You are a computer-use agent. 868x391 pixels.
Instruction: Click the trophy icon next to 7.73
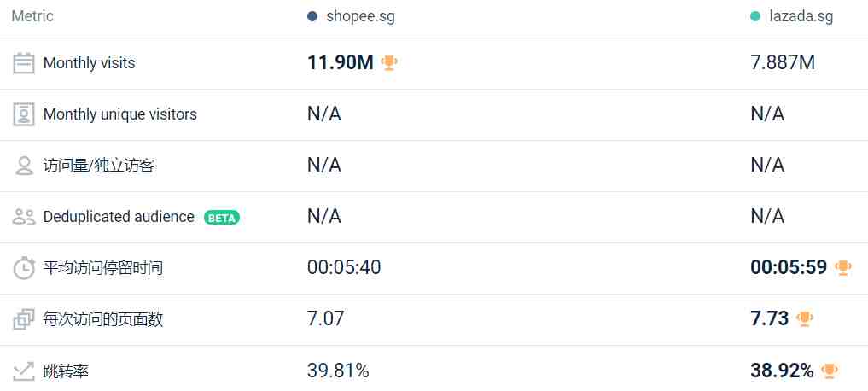pyautogui.click(x=804, y=319)
